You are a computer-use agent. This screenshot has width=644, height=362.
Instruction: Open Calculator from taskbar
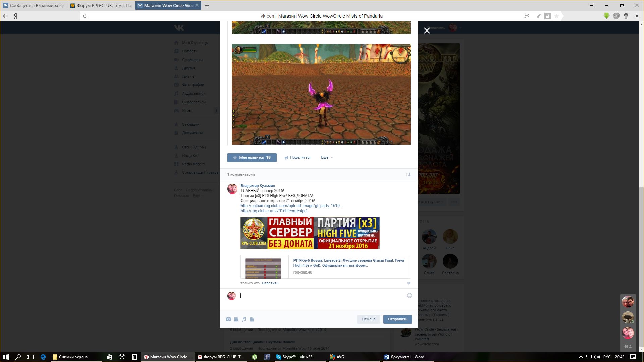(x=134, y=357)
